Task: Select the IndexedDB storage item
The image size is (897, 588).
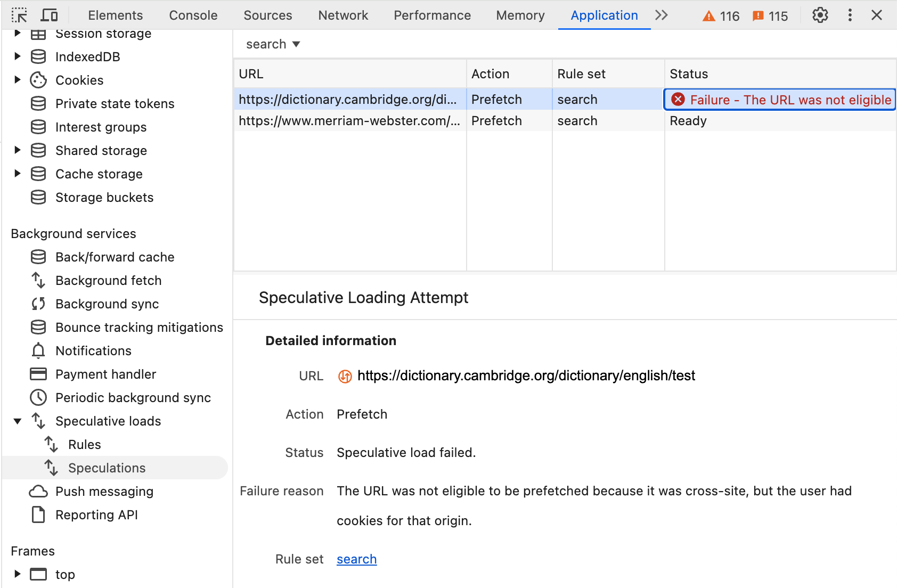Action: (87, 56)
